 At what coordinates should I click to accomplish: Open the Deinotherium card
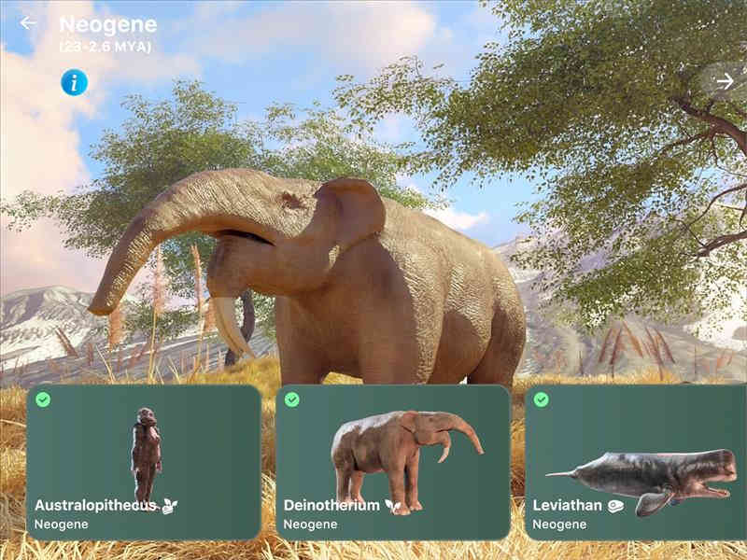point(393,462)
